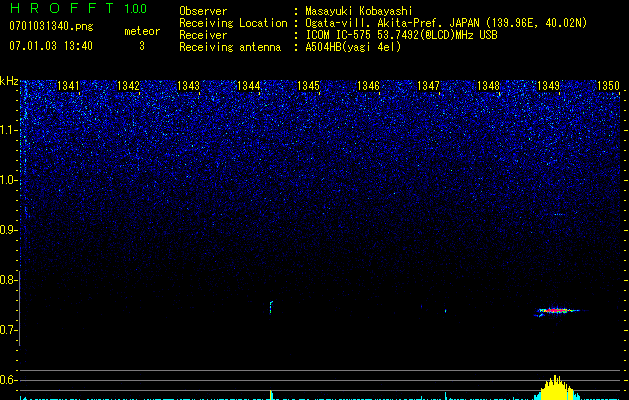This screenshot has width=629, height=400.
Task: Click the small cyan echo dot after 1347
Action: pos(445,311)
